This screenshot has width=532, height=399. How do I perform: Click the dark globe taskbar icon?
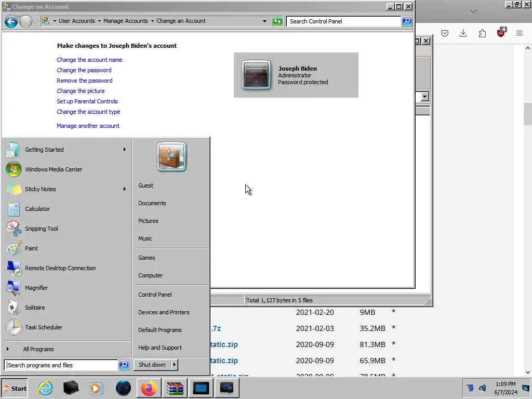click(x=123, y=388)
